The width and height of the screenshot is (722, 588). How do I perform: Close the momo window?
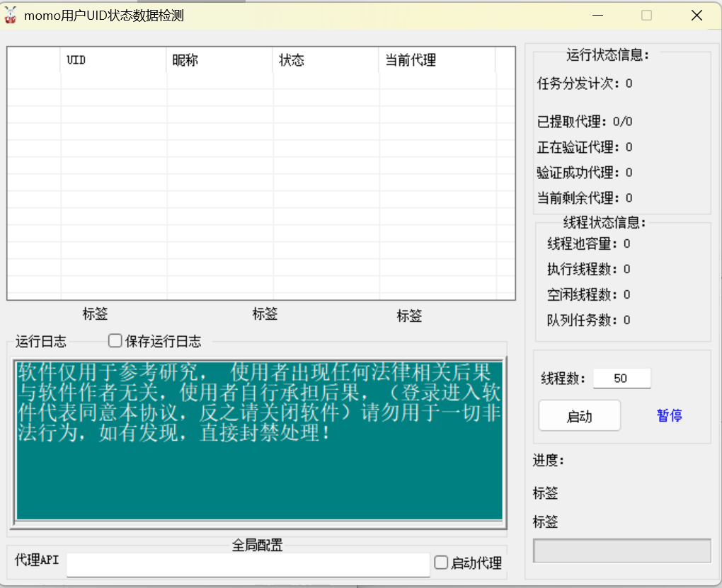[697, 15]
